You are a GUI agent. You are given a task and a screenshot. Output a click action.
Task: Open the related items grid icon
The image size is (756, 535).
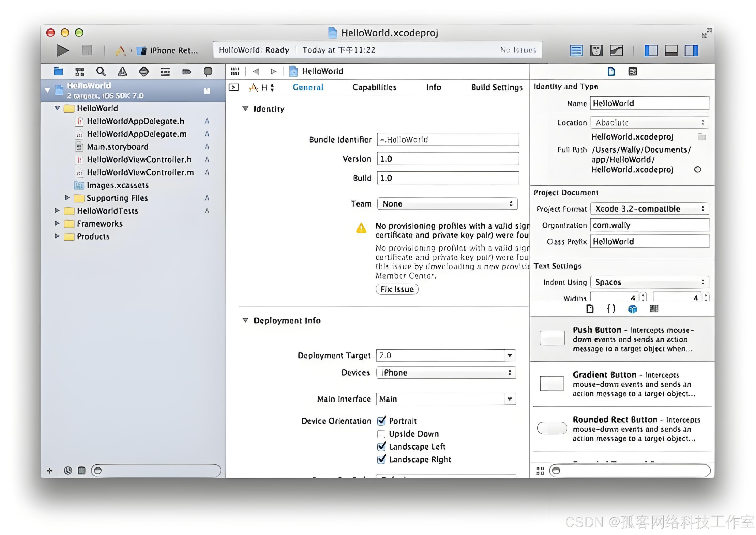(235, 71)
